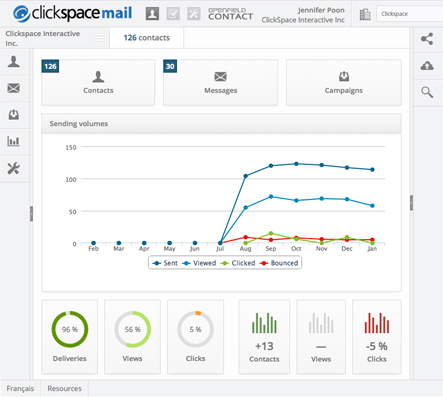Open the Resources link in footer
Screen dimensions: 443x397
[x=65, y=388]
